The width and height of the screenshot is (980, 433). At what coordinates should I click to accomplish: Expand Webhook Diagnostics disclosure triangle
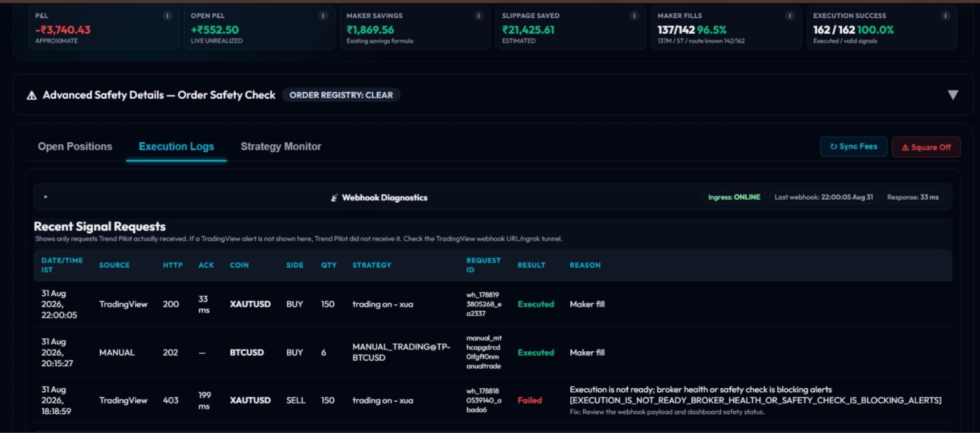pyautogui.click(x=46, y=197)
